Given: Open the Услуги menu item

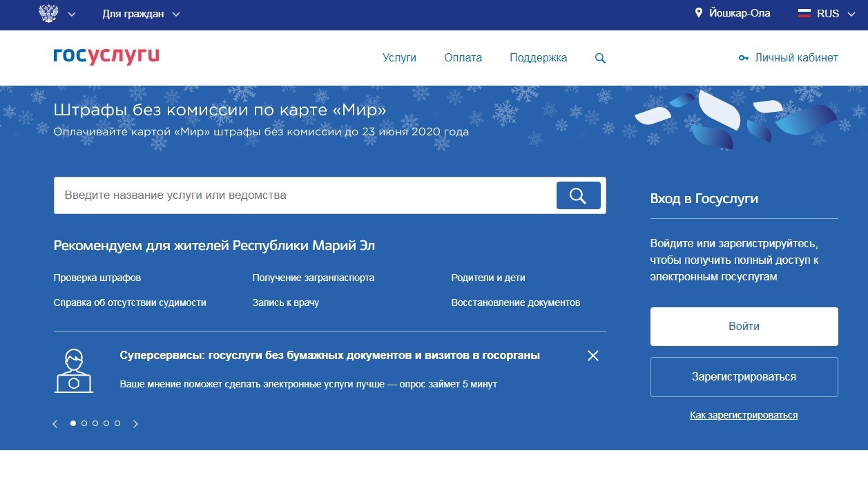Looking at the screenshot, I should click(x=399, y=58).
